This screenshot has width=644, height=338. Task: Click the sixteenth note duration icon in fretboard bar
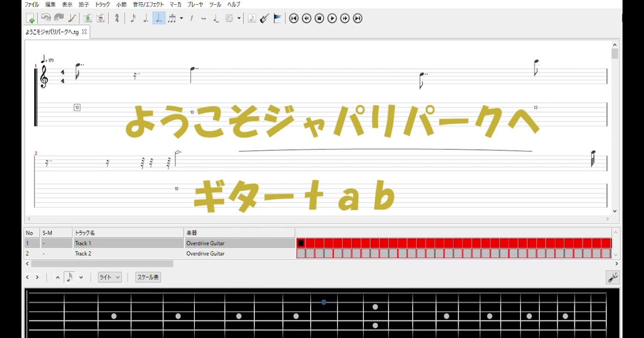pos(69,277)
